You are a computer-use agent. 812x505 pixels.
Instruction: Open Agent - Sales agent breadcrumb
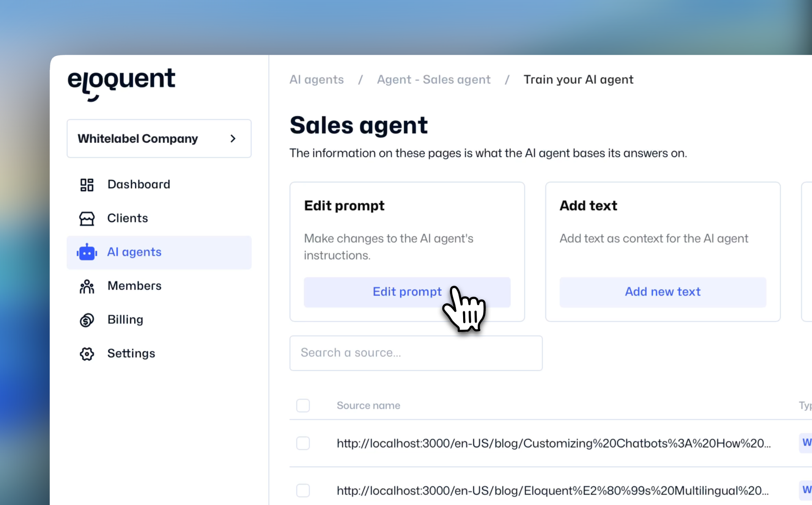click(433, 79)
